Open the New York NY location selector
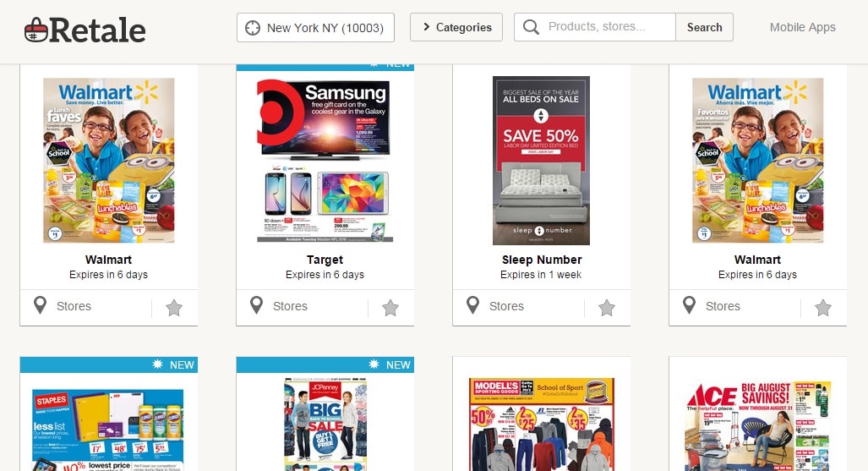This screenshot has width=868, height=471. tap(315, 28)
